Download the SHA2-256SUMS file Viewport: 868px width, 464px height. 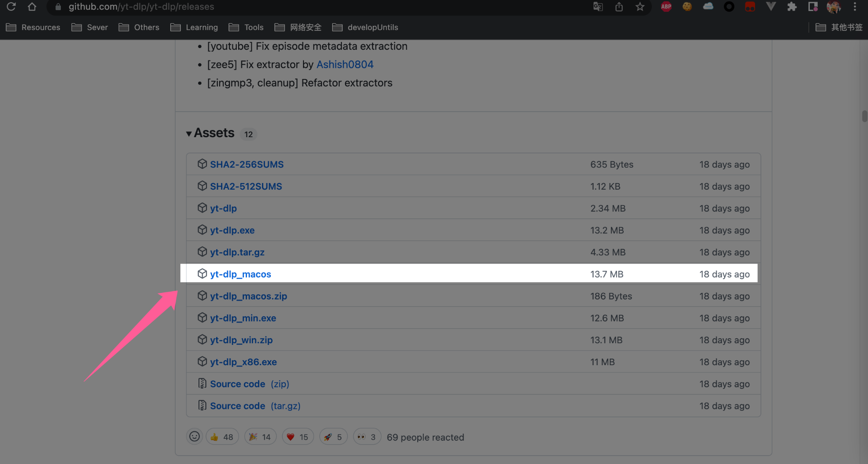tap(247, 165)
